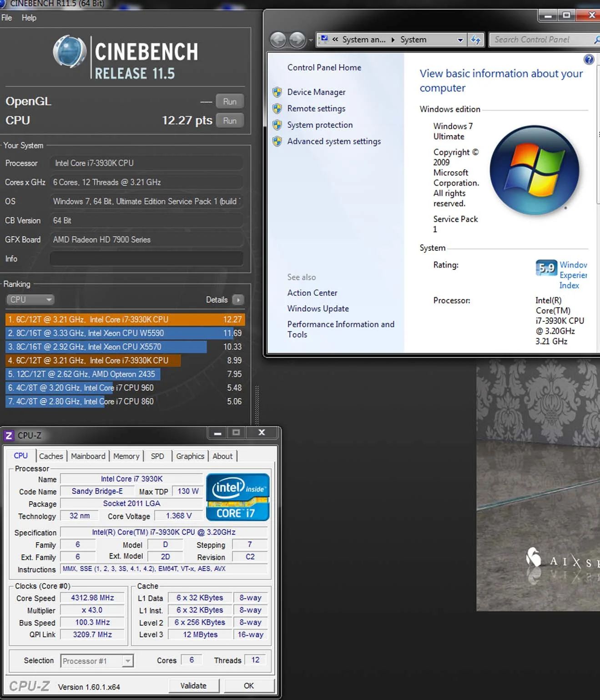Open Advanced system settings link
The image size is (600, 700).
[x=334, y=141]
